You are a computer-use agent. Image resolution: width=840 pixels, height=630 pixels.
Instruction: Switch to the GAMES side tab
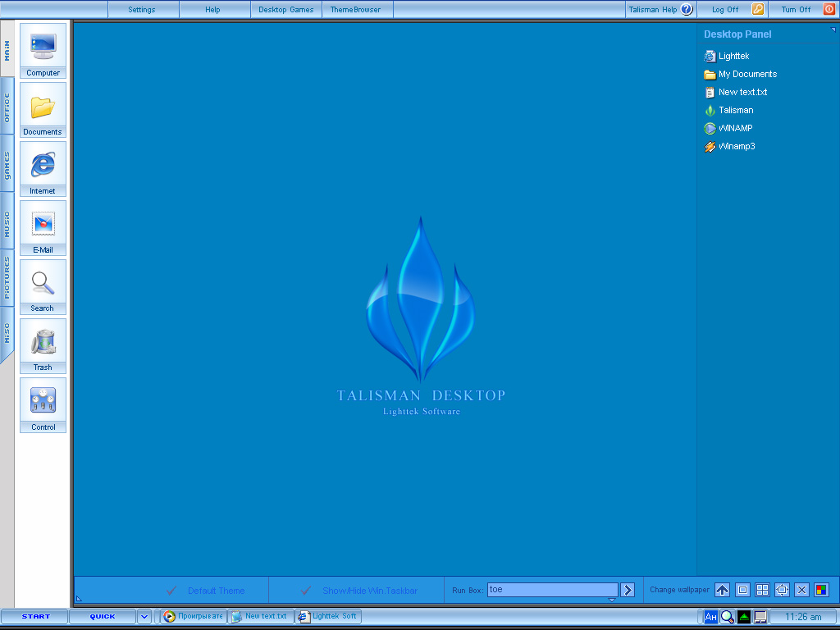click(7, 165)
